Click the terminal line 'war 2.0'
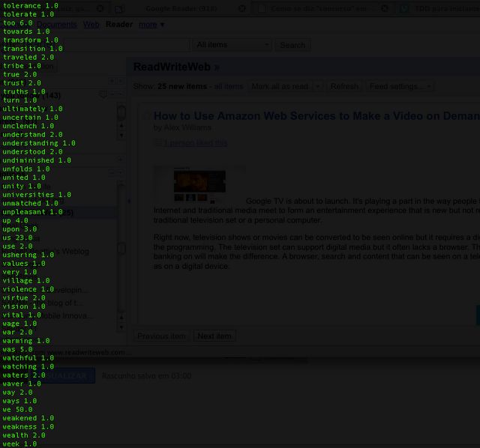The width and height of the screenshot is (480, 448). [18, 332]
